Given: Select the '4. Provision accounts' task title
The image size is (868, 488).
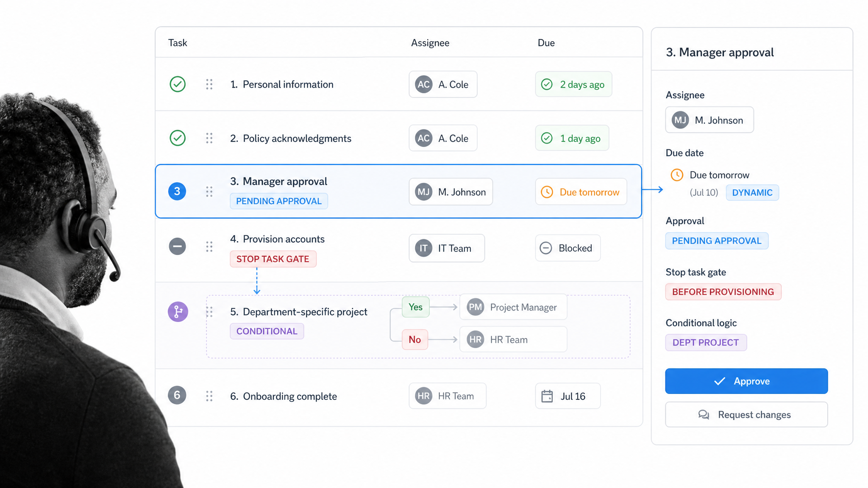Looking at the screenshot, I should 277,239.
